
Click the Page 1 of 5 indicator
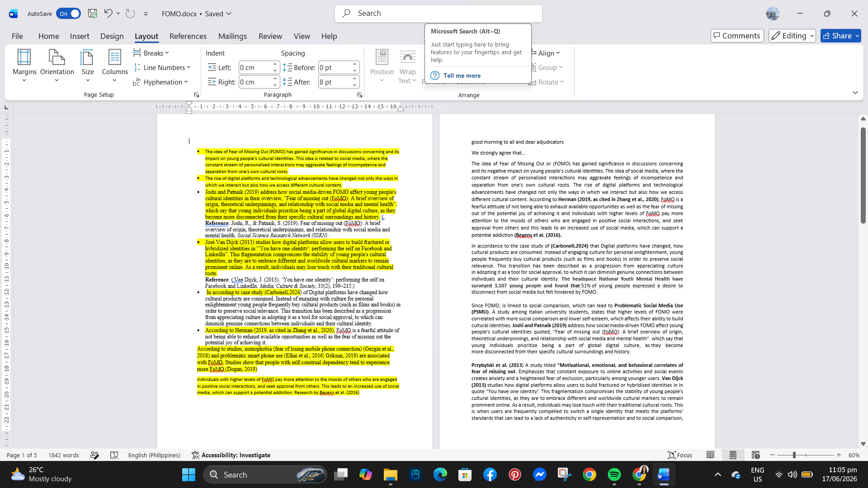(22, 455)
